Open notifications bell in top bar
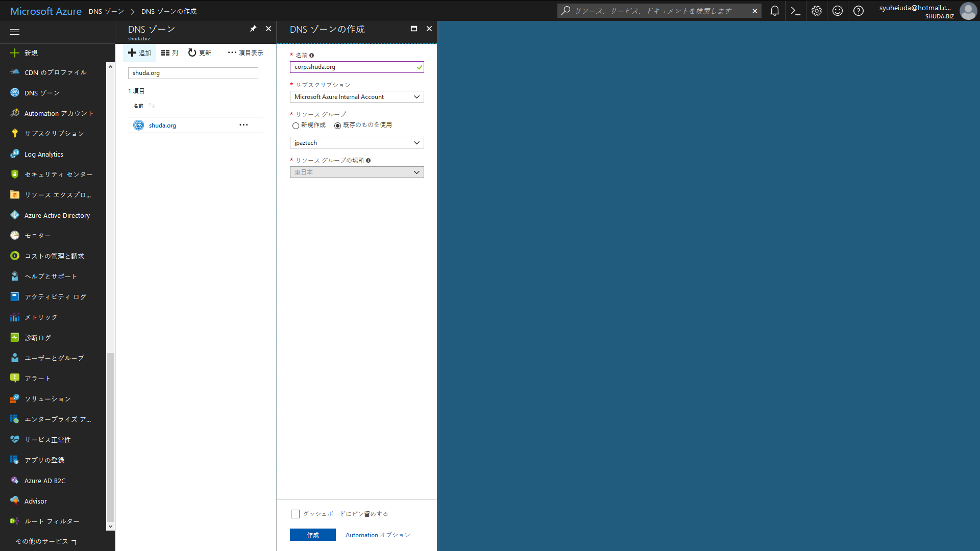 (x=774, y=11)
